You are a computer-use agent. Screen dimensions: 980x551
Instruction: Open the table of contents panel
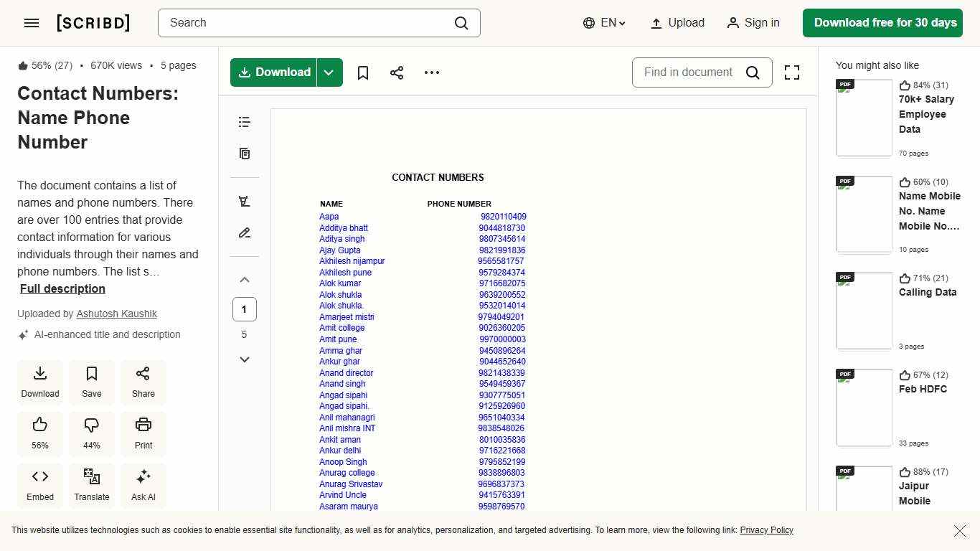[x=244, y=122]
